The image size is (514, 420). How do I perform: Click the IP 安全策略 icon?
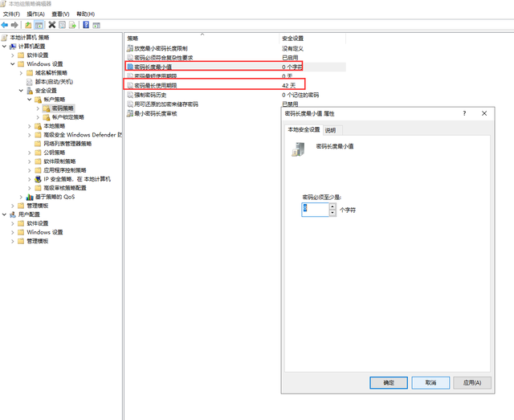(38, 179)
